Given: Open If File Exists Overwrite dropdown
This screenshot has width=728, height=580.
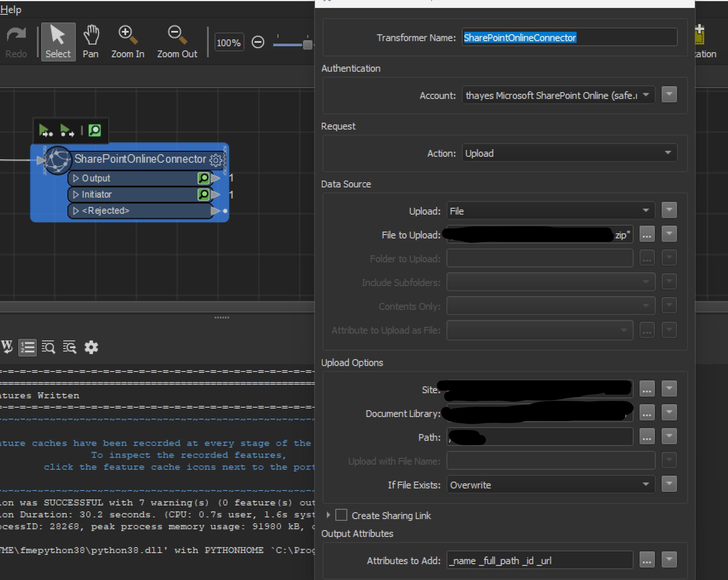Looking at the screenshot, I should (551, 485).
